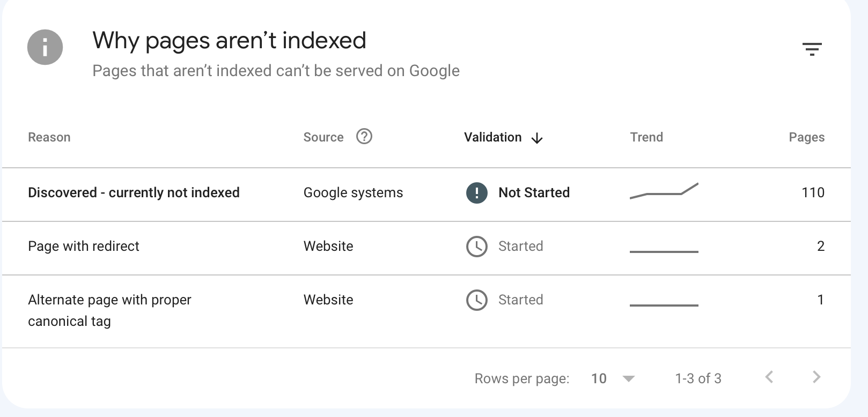Open the filter rows icon

[x=812, y=49]
